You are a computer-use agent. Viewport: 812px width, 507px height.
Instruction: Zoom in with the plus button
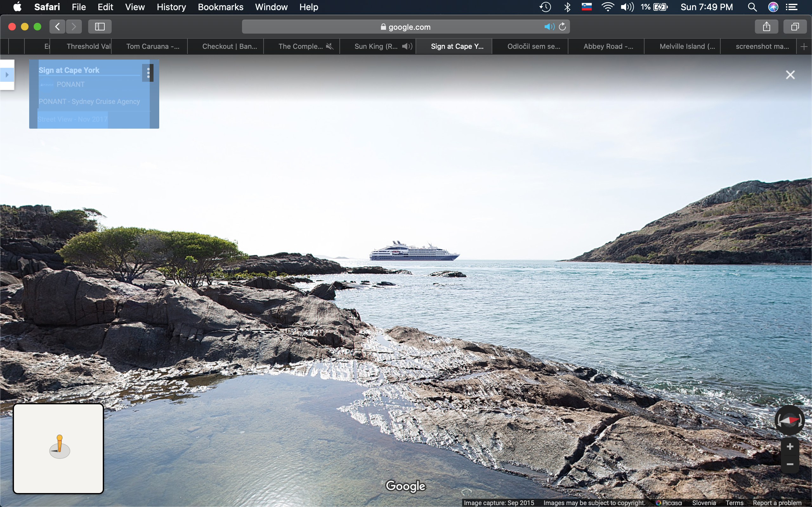click(790, 447)
